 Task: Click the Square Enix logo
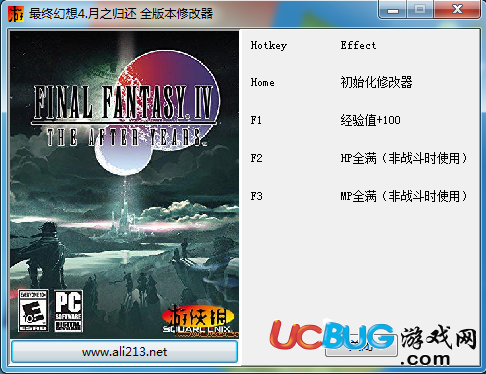pyautogui.click(x=197, y=329)
